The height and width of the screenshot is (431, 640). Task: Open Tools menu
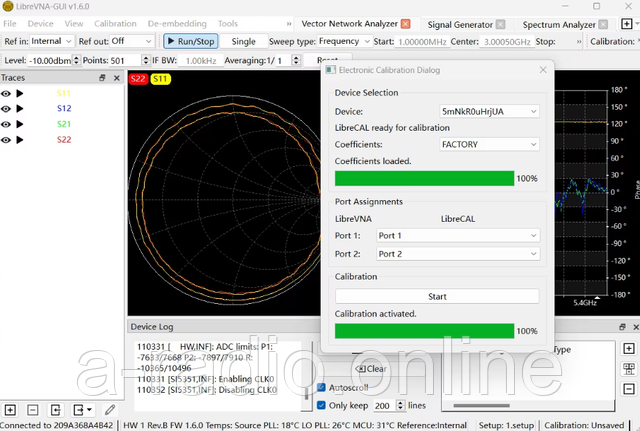(228, 24)
